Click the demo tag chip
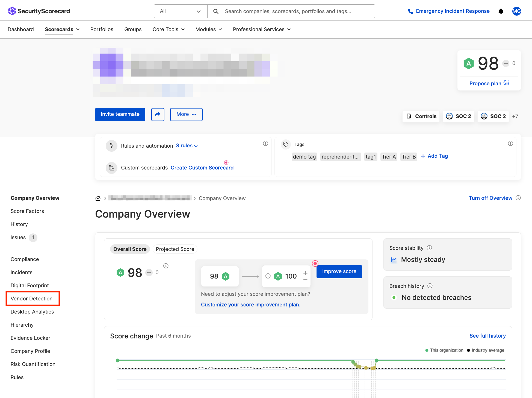532x398 pixels. tap(304, 157)
